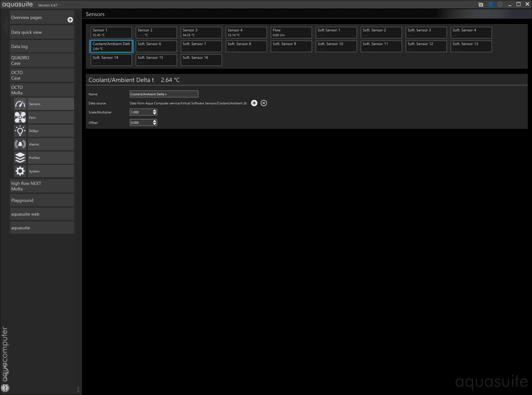Open System settings via the gear icon
532x395 pixels.
20,171
